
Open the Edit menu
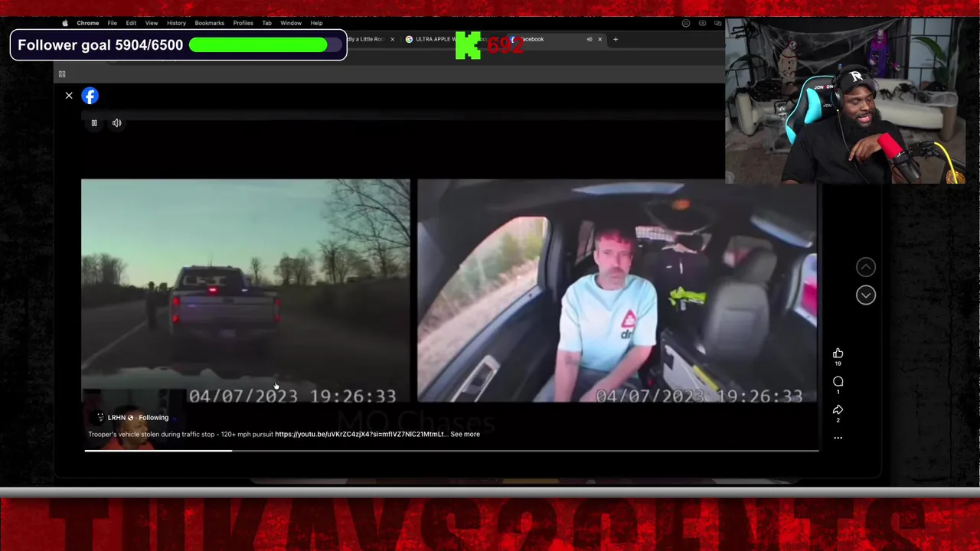tap(131, 23)
